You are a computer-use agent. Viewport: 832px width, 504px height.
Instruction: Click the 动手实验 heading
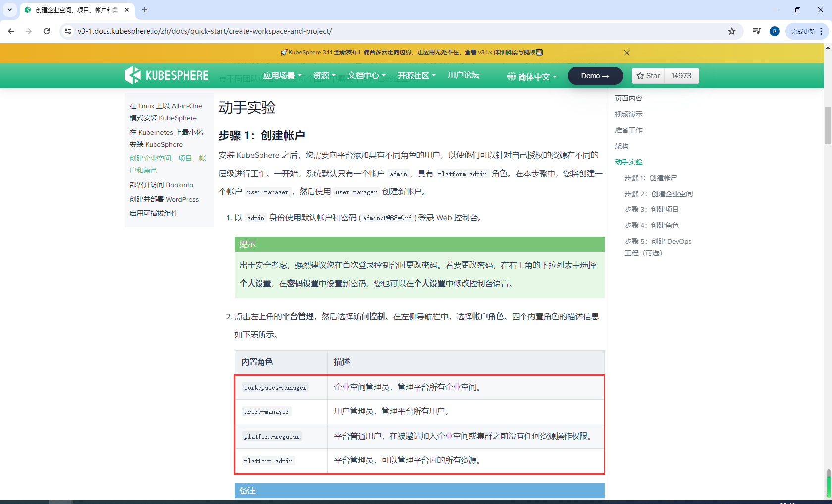click(247, 107)
